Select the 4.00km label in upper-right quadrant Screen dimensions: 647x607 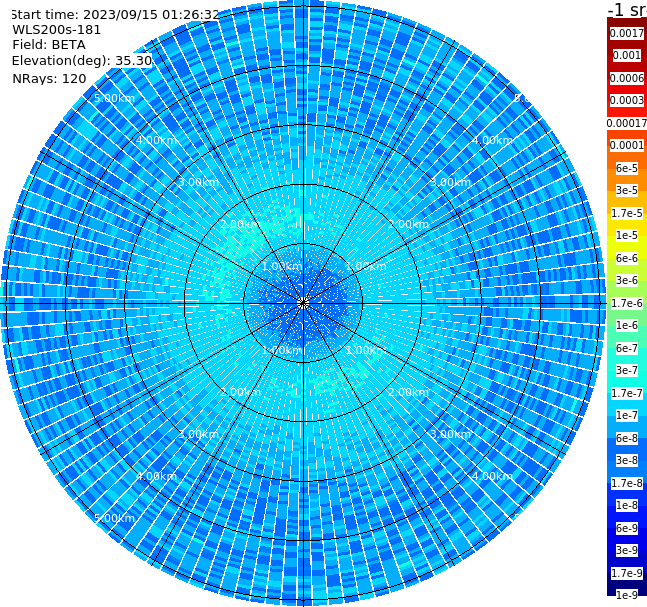pos(492,140)
